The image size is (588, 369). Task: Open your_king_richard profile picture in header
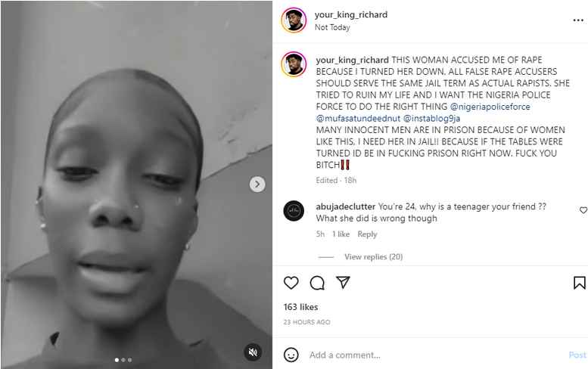pyautogui.click(x=294, y=20)
